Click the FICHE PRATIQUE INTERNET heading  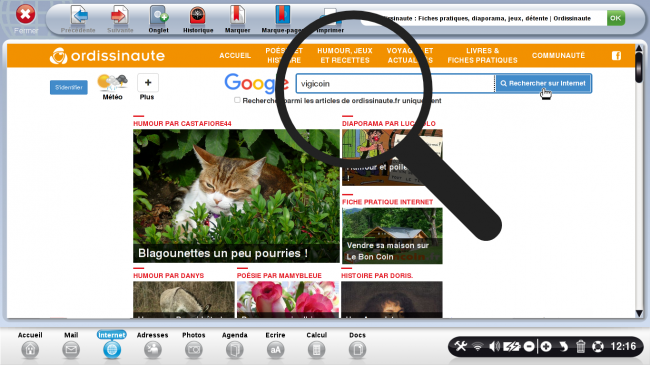coord(388,202)
